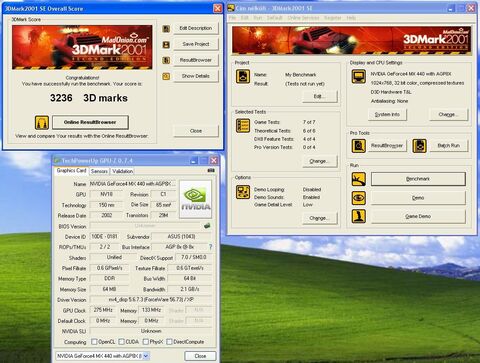The height and width of the screenshot is (363, 480).
Task: Open the Edit menu in 3DMark2001 SE
Action: click(x=245, y=18)
